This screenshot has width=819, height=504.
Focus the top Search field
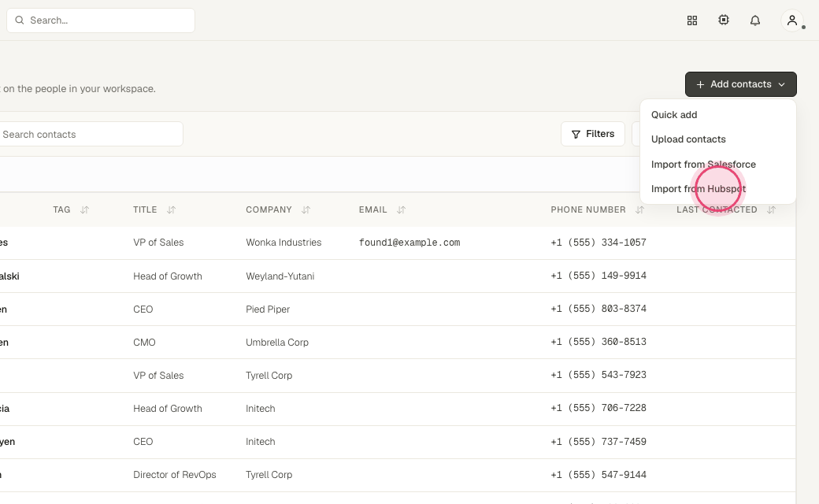tap(101, 20)
